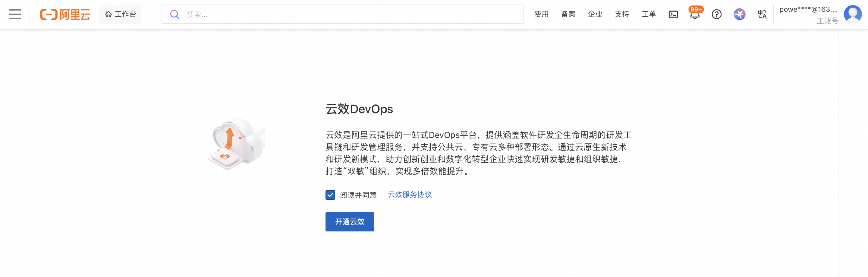This screenshot has height=277, width=868.
Task: Click the 阿里云 logo
Action: click(65, 14)
